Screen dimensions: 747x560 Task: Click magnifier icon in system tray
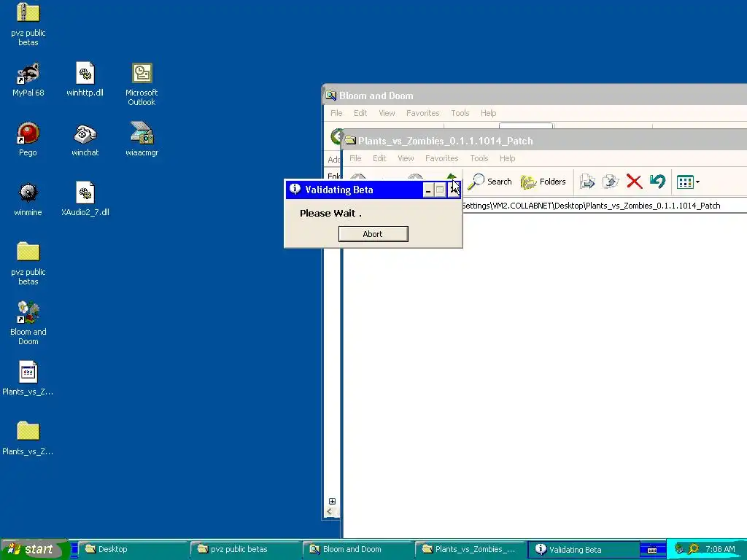[693, 549]
